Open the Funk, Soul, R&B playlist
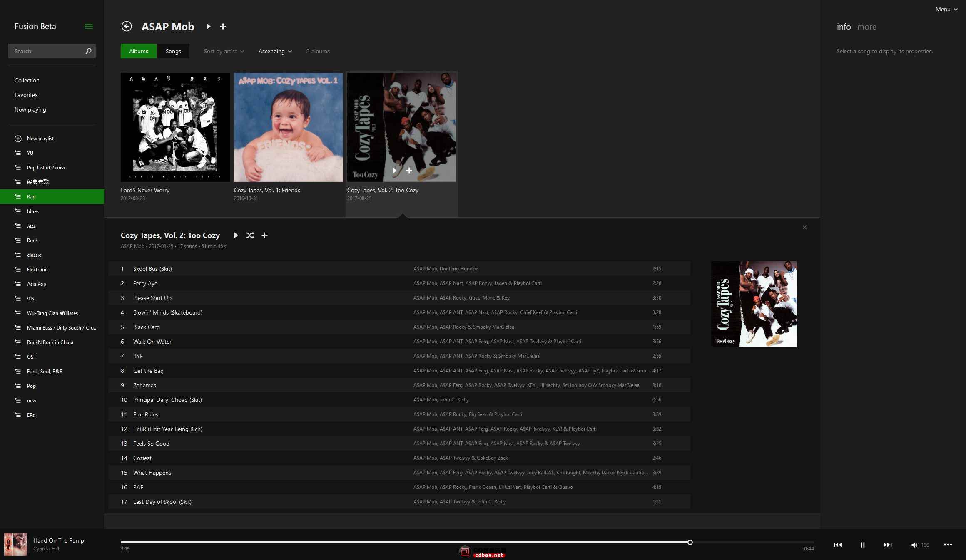Image resolution: width=966 pixels, height=560 pixels. [52, 372]
